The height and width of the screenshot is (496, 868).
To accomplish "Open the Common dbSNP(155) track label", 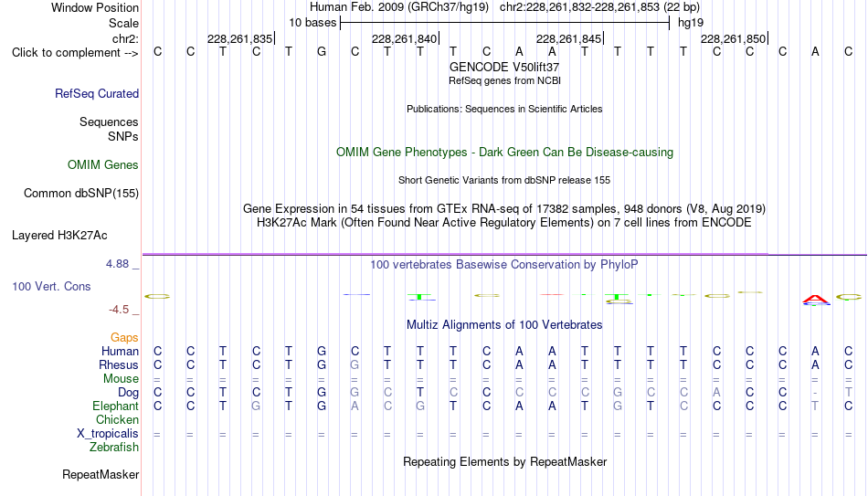I will point(81,194).
